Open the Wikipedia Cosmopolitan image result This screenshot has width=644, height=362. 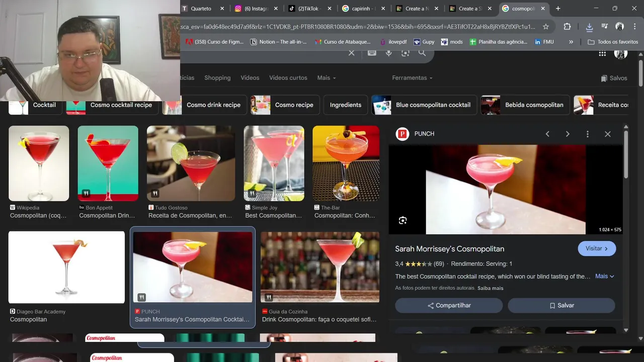[x=39, y=163]
